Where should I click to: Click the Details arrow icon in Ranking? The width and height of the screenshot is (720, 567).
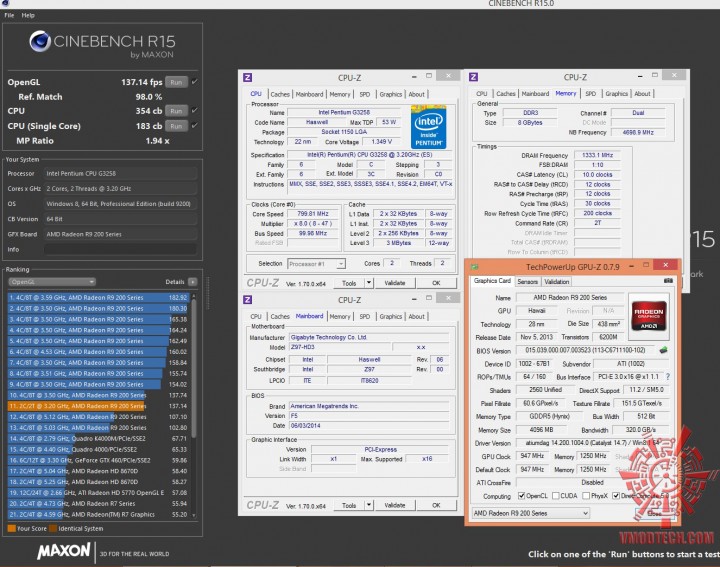pyautogui.click(x=192, y=282)
